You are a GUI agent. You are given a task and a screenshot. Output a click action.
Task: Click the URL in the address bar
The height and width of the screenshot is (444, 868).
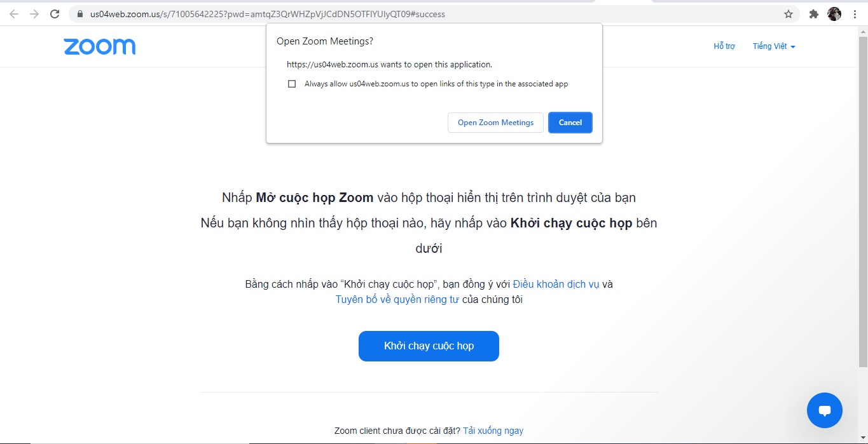click(268, 14)
